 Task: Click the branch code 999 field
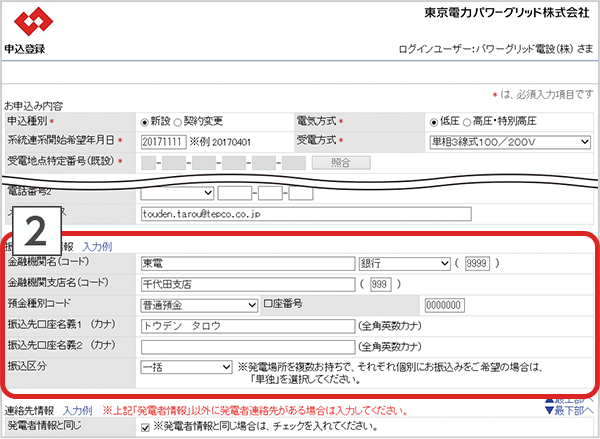tap(381, 284)
